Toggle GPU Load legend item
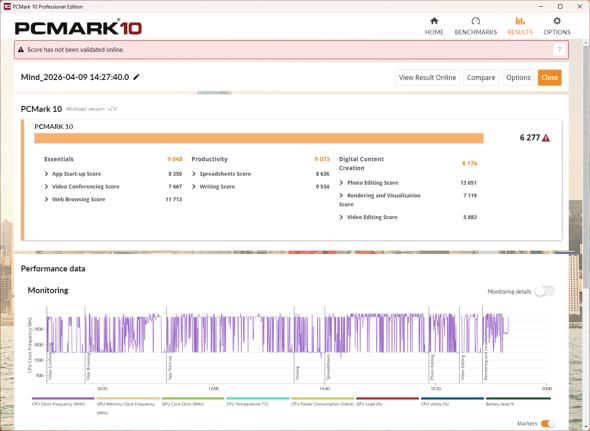The height and width of the screenshot is (431, 590). (387, 402)
